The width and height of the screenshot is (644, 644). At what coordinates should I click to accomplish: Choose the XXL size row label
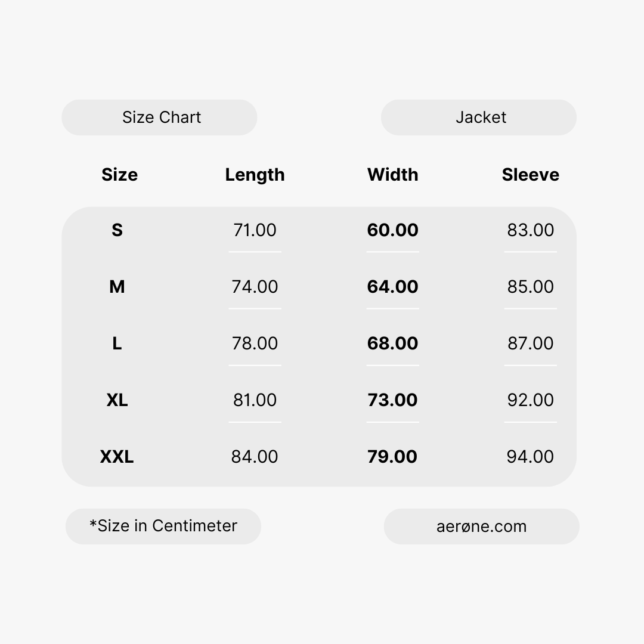point(117,457)
